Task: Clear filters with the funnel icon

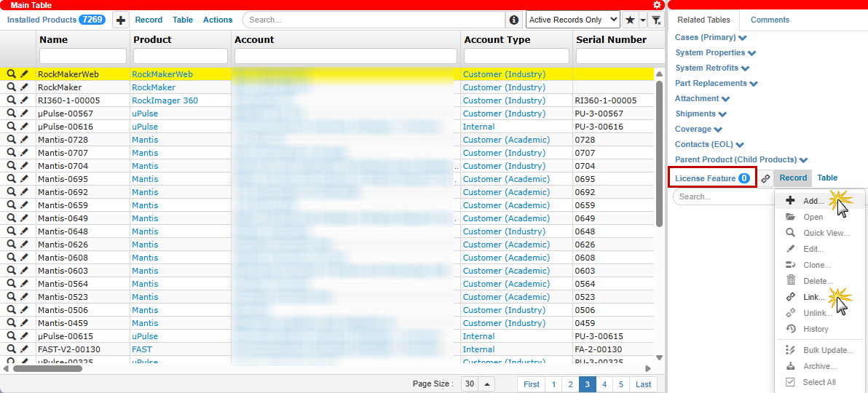Action: [656, 20]
